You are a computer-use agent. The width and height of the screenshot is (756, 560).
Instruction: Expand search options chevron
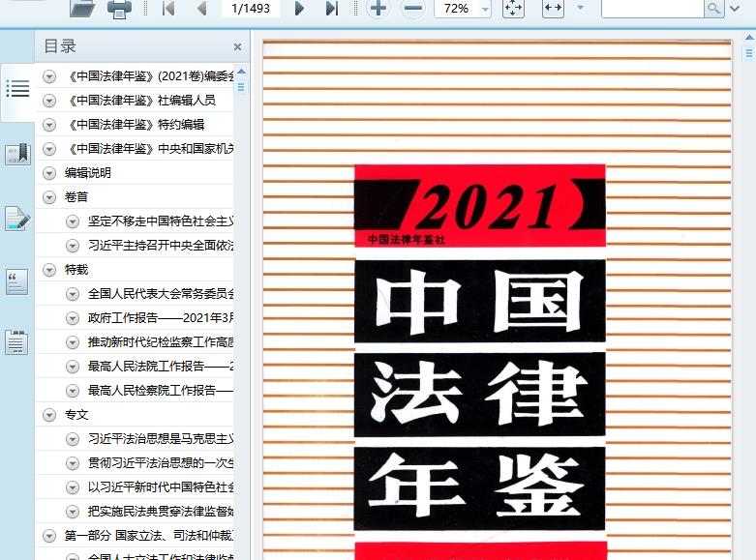coord(735,8)
